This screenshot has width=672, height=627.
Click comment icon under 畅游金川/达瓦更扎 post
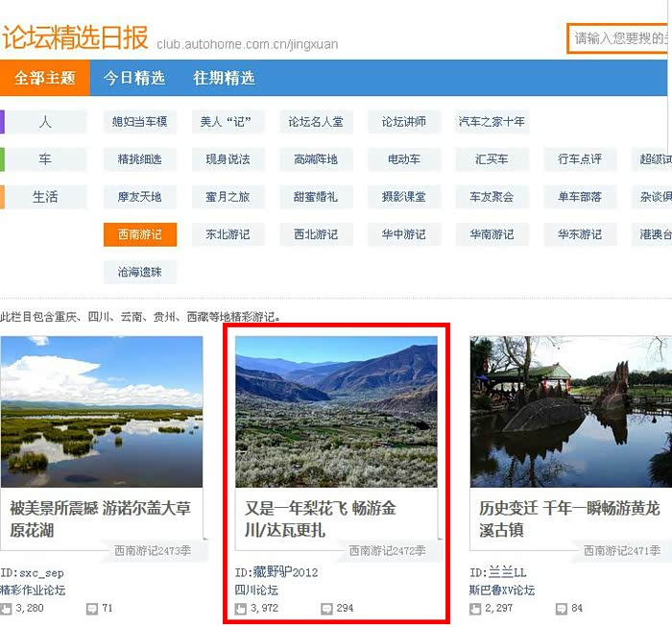point(326,609)
